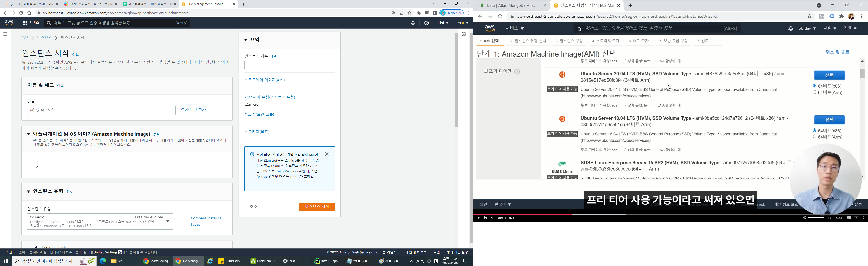868x266 pixels.
Task: Reload the left browser page
Action: pos(21,13)
